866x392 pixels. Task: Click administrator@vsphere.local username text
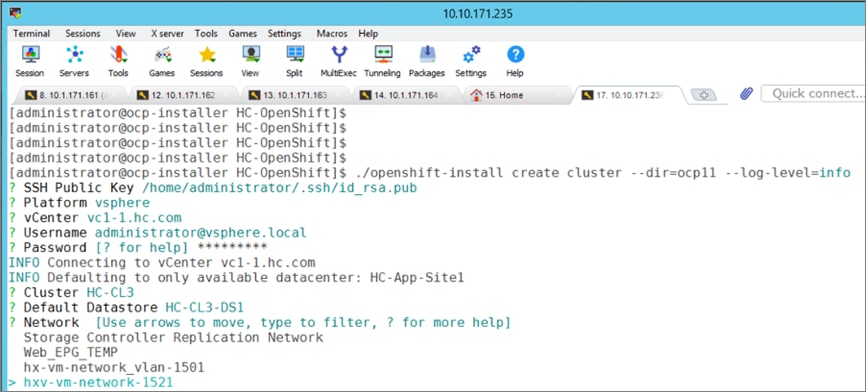point(200,232)
